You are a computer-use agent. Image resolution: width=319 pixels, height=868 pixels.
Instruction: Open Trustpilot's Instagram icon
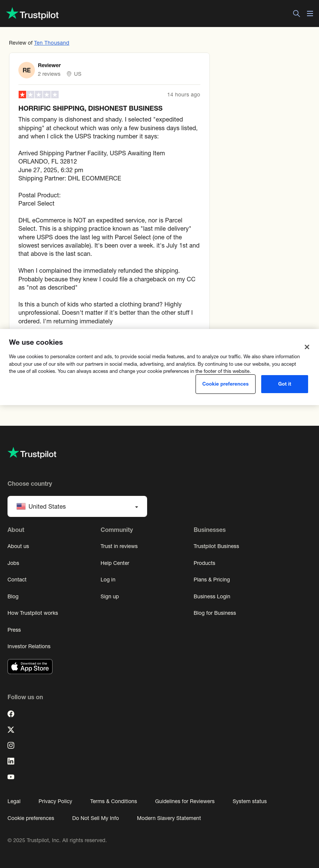(11, 745)
